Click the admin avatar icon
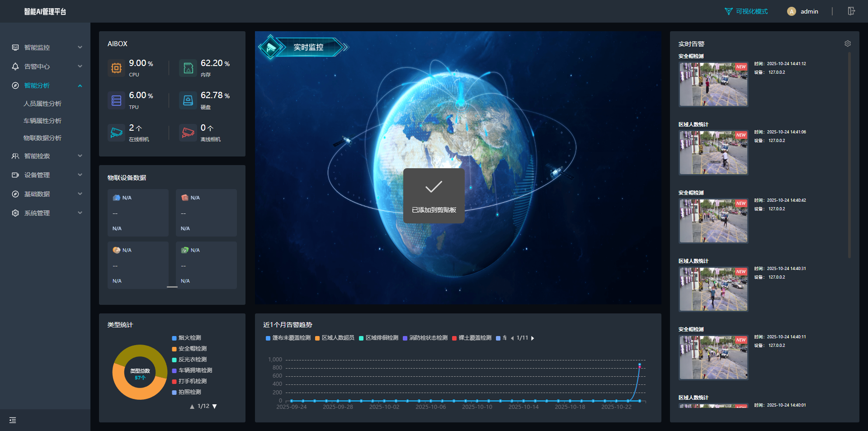 click(x=791, y=12)
